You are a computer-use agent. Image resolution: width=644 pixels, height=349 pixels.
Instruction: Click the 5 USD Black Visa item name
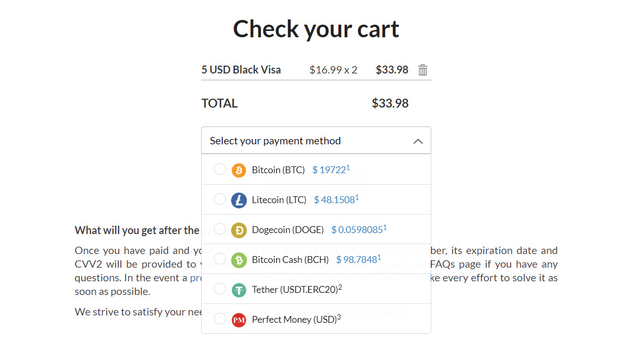pyautogui.click(x=241, y=70)
